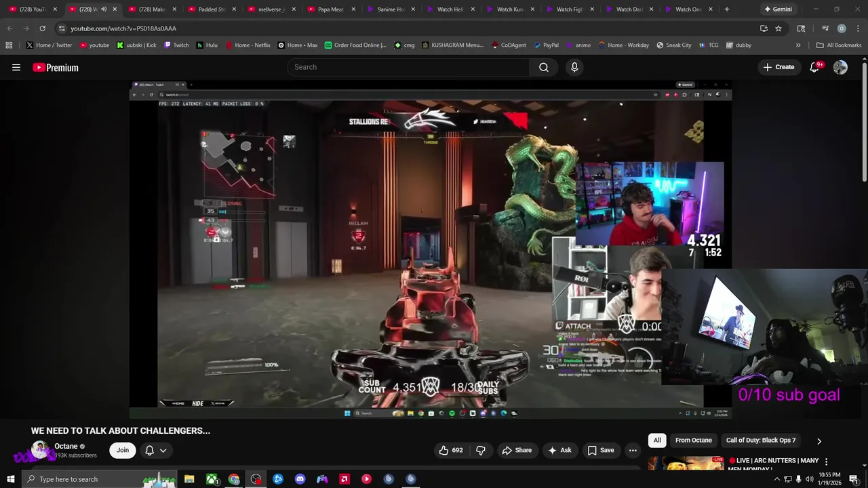Open the YouTube account avatar menu
The image size is (868, 488).
click(x=840, y=67)
